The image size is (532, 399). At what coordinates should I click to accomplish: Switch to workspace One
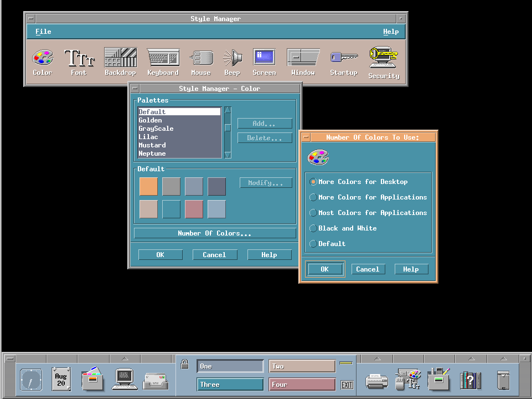coord(230,366)
